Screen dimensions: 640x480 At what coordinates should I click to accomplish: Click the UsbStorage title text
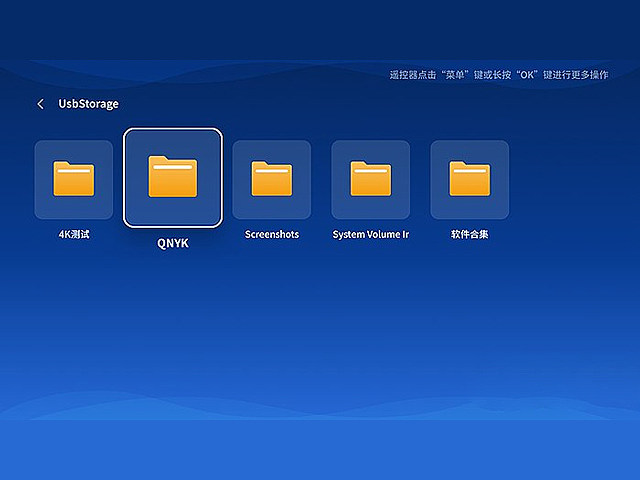pyautogui.click(x=89, y=104)
